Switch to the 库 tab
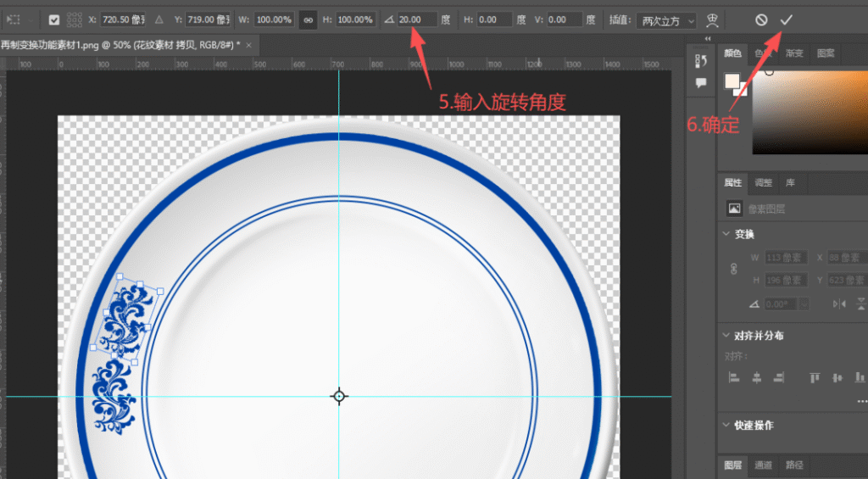This screenshot has height=479, width=868. click(790, 183)
